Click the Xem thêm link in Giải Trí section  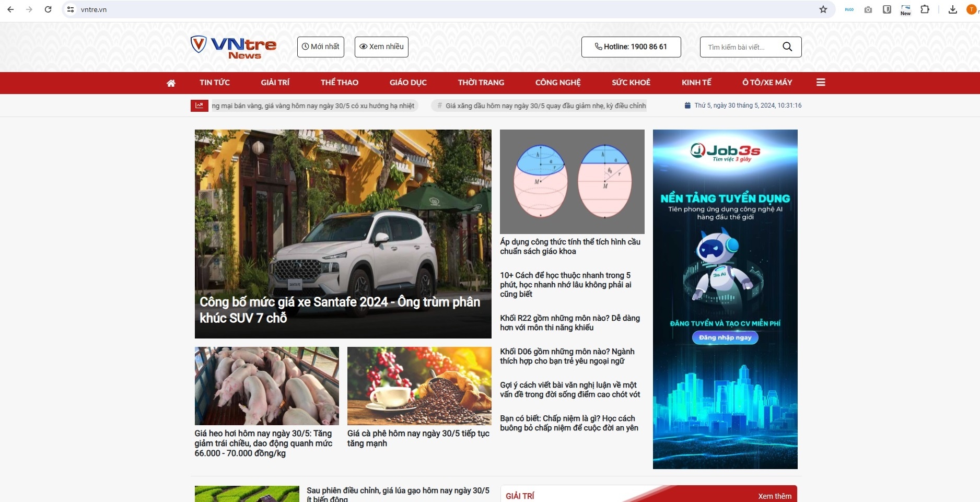click(x=775, y=496)
